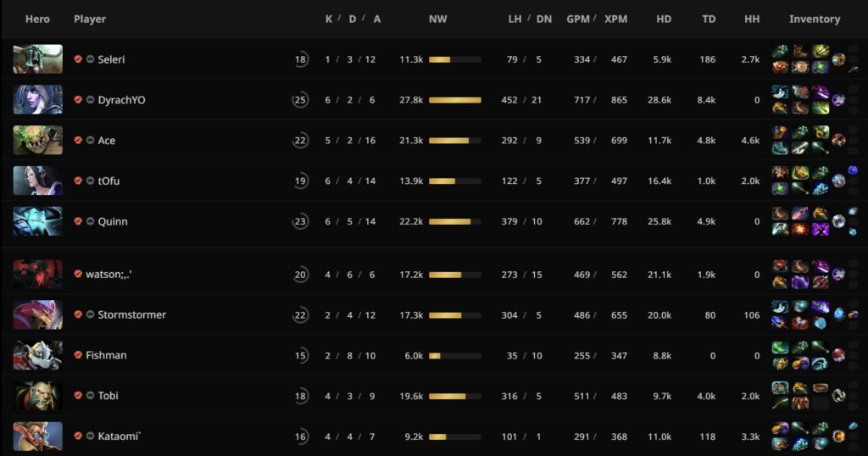Click Seleri's hero portrait

tap(37, 59)
